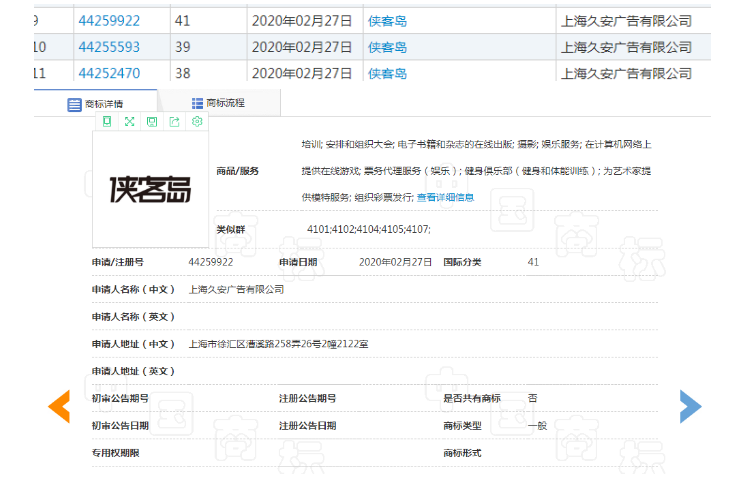The image size is (741, 495).
Task: Click applicant 上海久安广告有限公司 in the 44252470 row
Action: [626, 73]
